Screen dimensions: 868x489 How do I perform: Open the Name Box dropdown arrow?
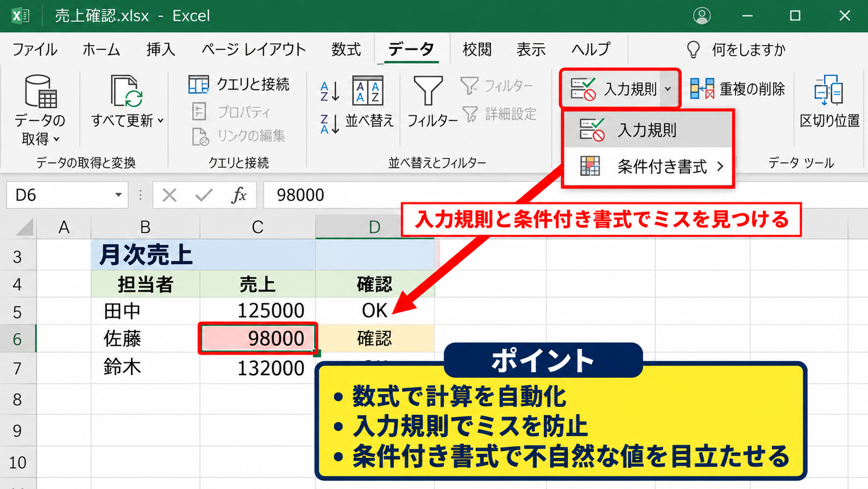coord(118,195)
